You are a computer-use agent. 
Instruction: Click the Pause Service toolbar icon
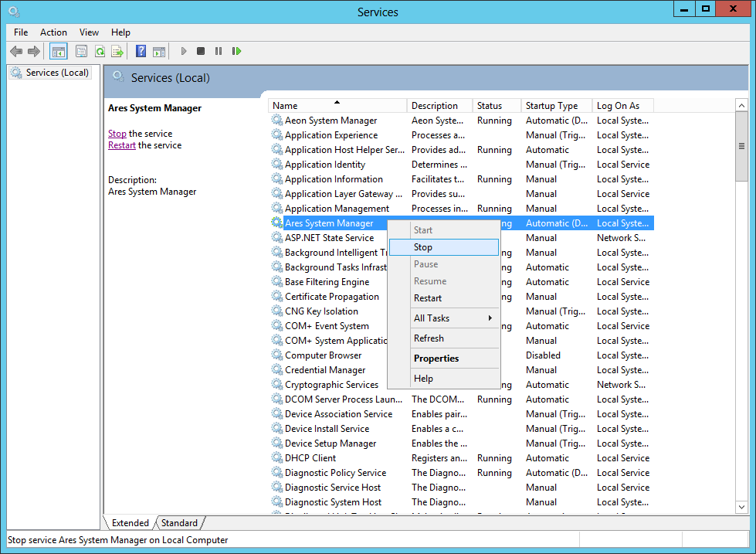(219, 51)
